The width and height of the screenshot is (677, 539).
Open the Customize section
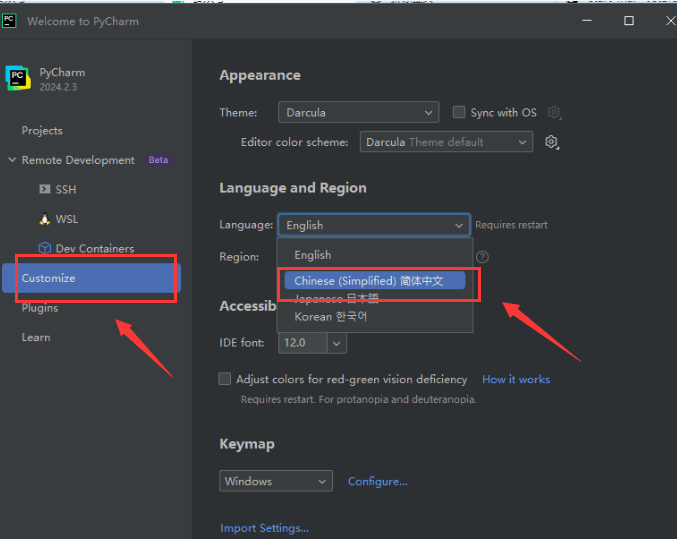coord(92,278)
